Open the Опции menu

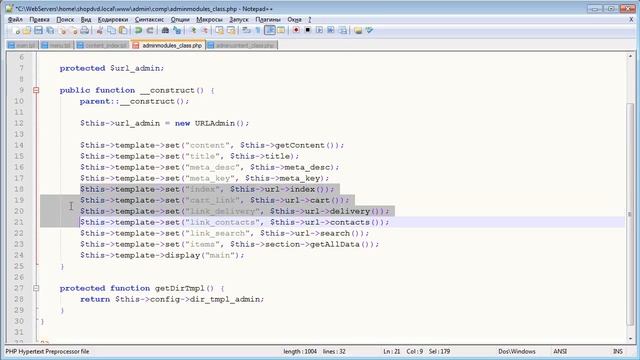tap(180, 20)
